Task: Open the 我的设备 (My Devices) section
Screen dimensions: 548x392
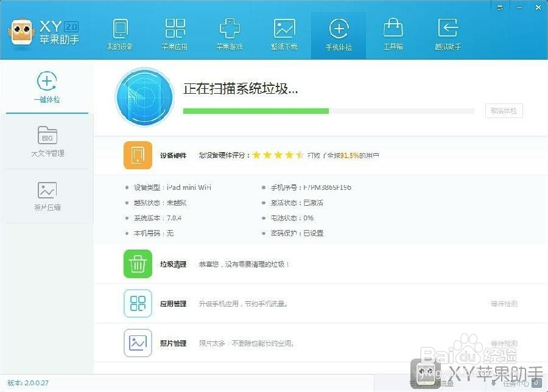Action: 121,33
